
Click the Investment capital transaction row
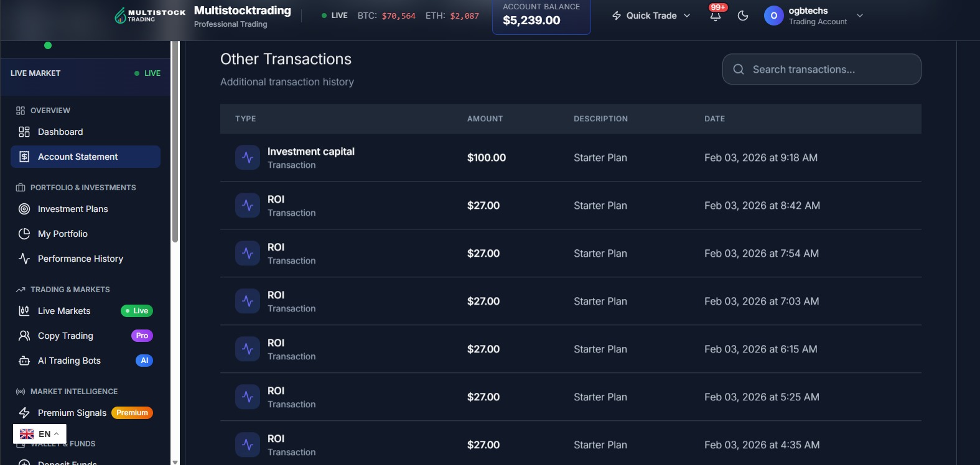[571, 158]
